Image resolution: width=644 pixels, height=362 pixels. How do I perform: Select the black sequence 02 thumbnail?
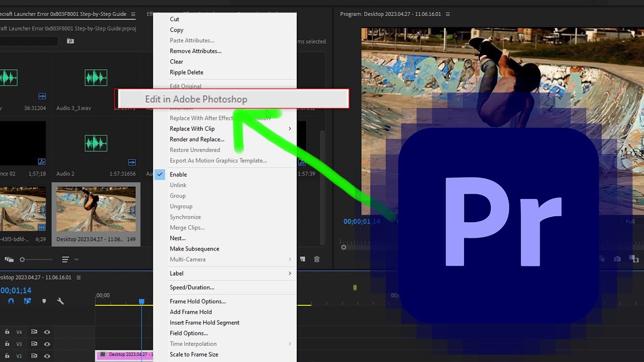tap(23, 143)
